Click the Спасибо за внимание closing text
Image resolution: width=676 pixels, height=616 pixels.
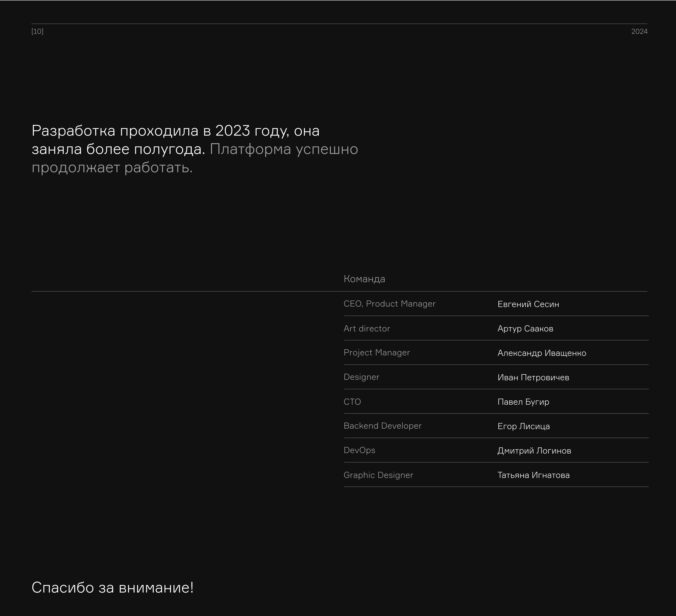click(x=112, y=588)
